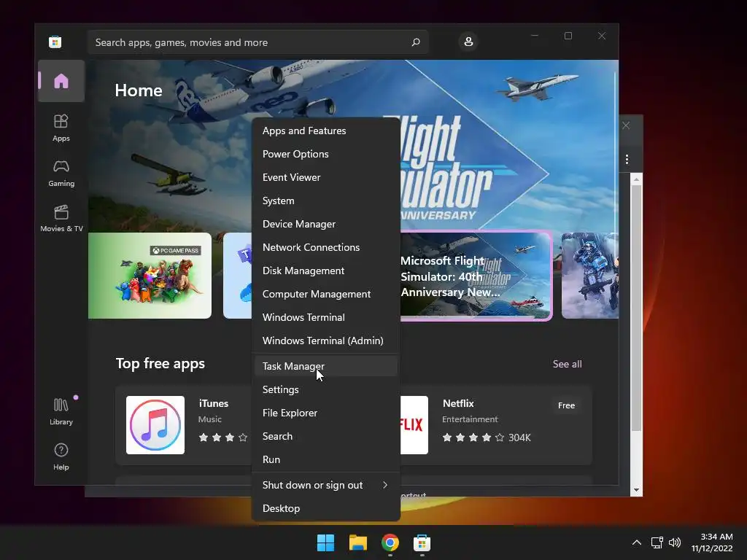This screenshot has width=747, height=560.
Task: Open network status tray icon
Action: (x=657, y=542)
